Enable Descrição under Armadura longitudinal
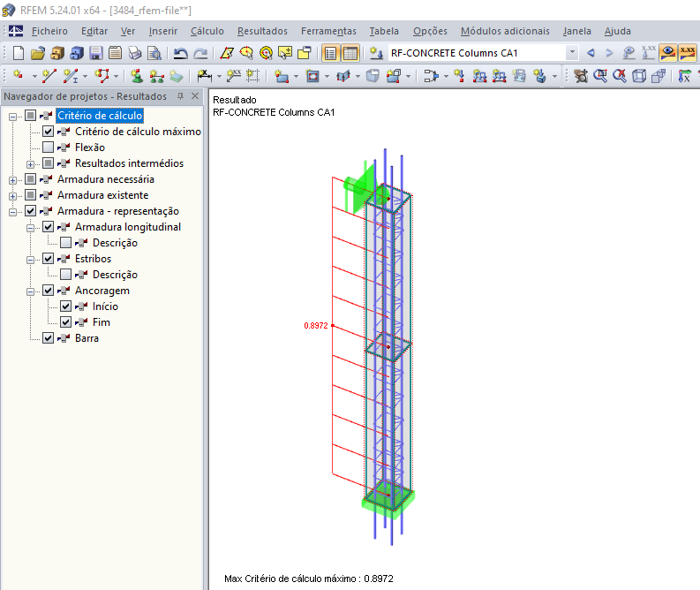This screenshot has height=590, width=700. tap(65, 243)
